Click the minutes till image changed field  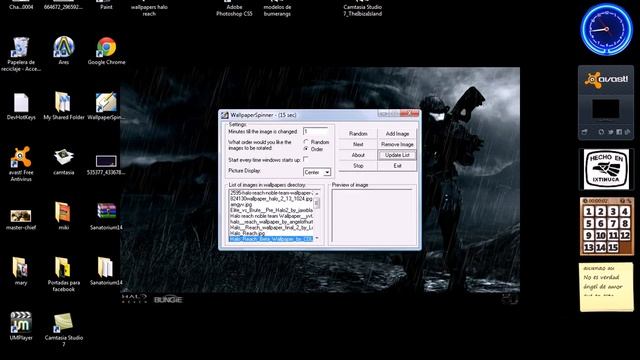click(x=316, y=131)
